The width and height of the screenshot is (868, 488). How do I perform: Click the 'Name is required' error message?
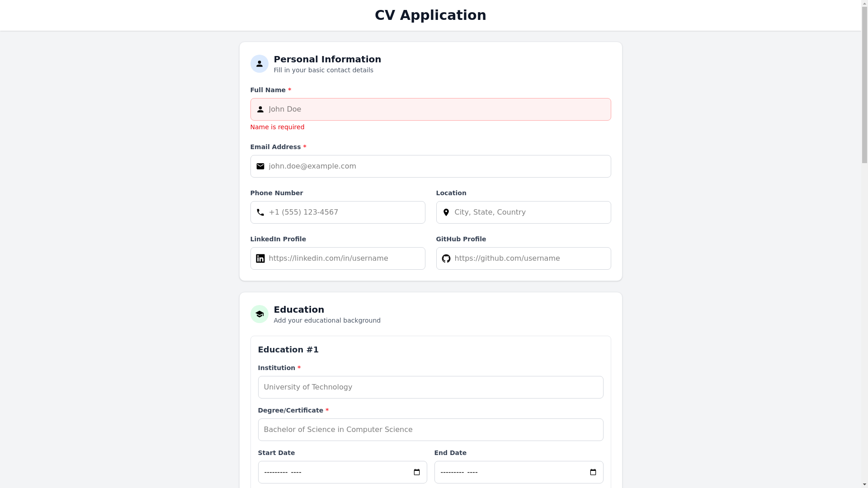(x=277, y=127)
